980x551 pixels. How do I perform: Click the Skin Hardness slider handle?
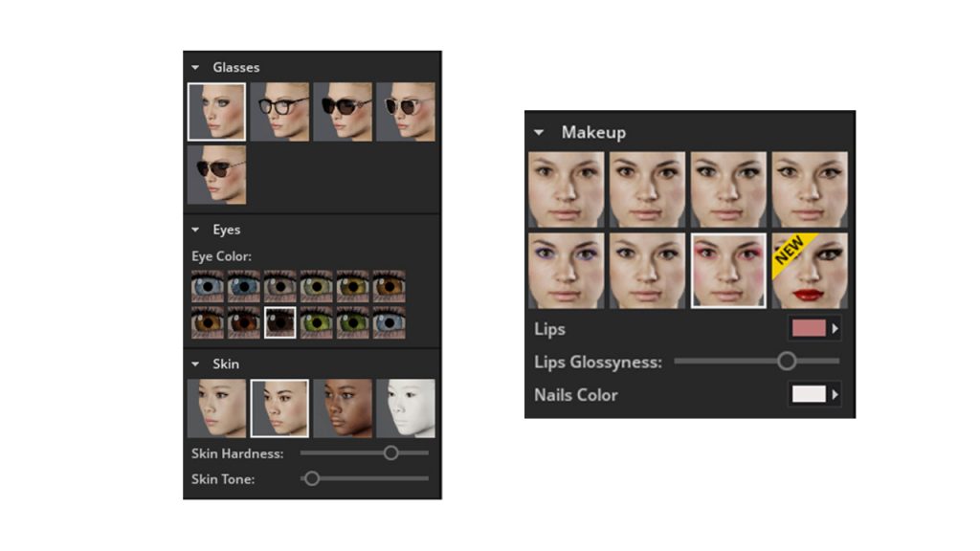click(390, 452)
